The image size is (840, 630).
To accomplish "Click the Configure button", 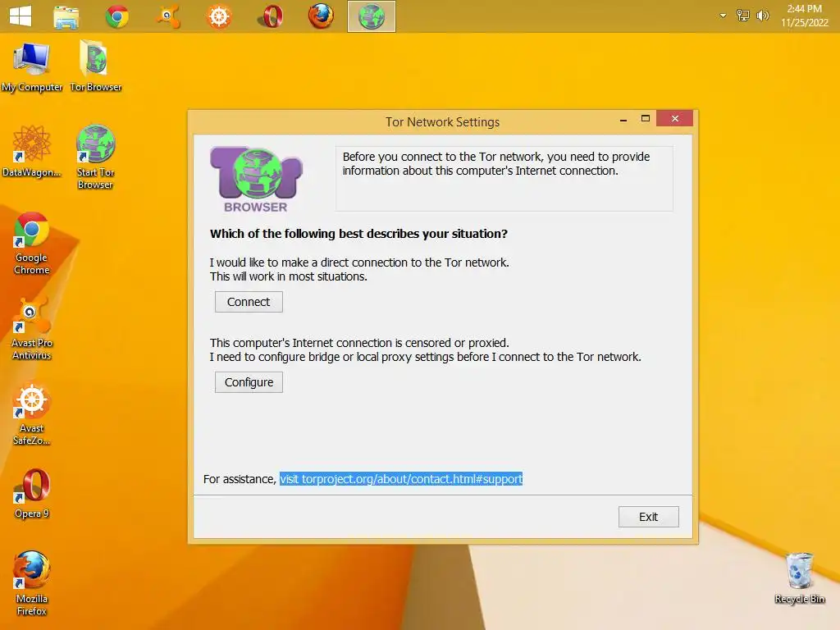I will pyautogui.click(x=249, y=382).
